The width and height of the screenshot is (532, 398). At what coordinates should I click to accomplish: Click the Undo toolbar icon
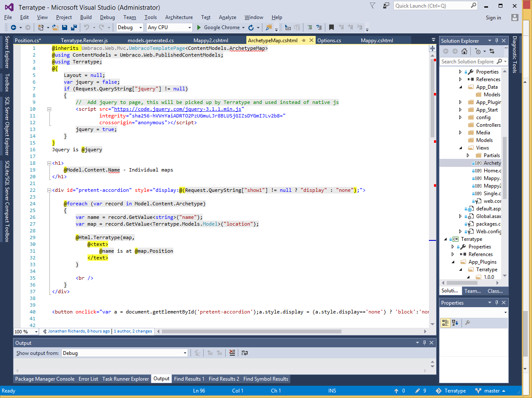87,27
